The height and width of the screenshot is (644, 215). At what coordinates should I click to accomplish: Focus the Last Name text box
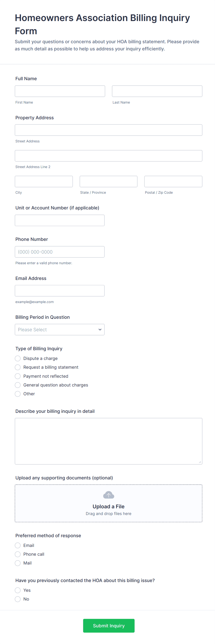(x=157, y=91)
